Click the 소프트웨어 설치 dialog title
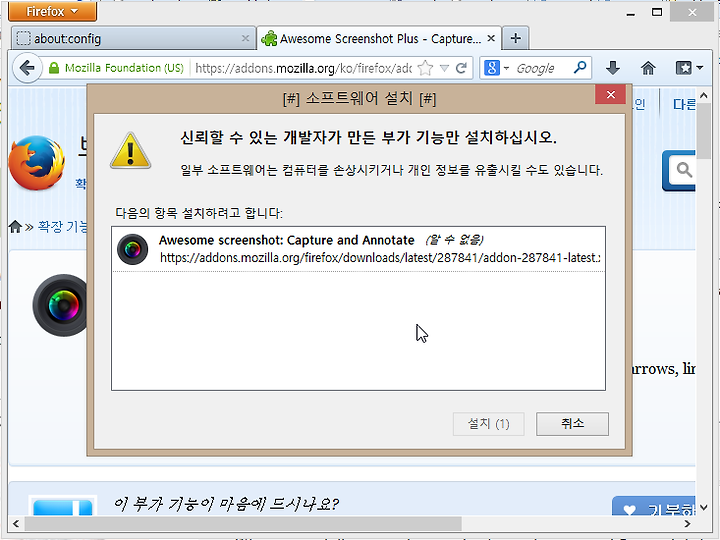720x540 pixels. pos(359,98)
